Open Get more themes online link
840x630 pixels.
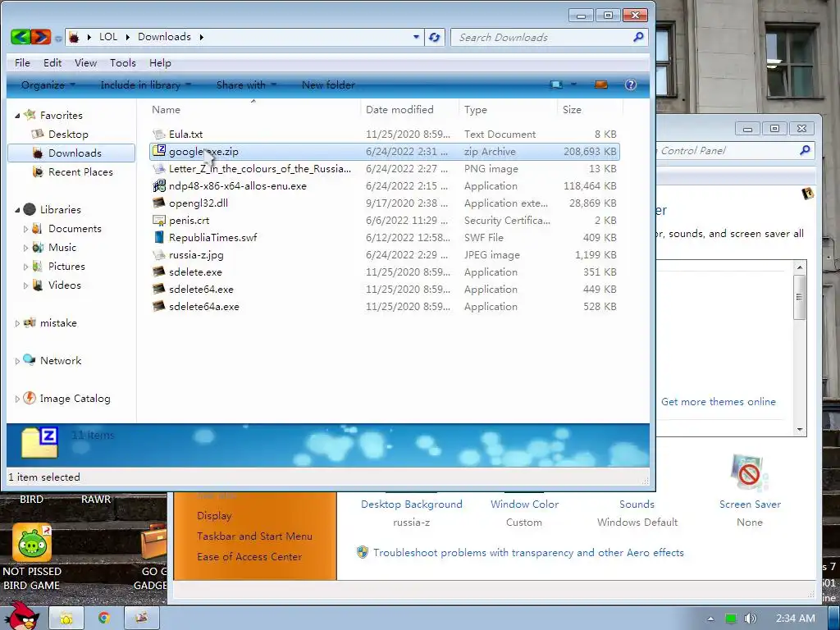pyautogui.click(x=719, y=401)
